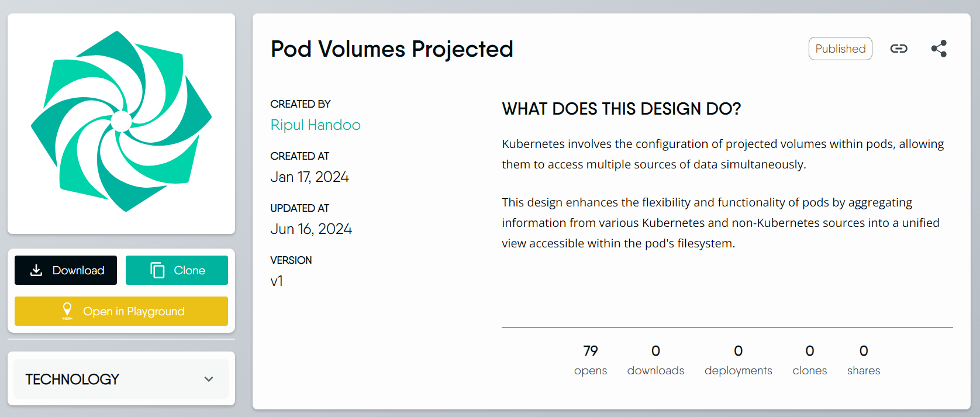Click the "79 opens" statistic
This screenshot has height=417, width=980.
pos(591,359)
